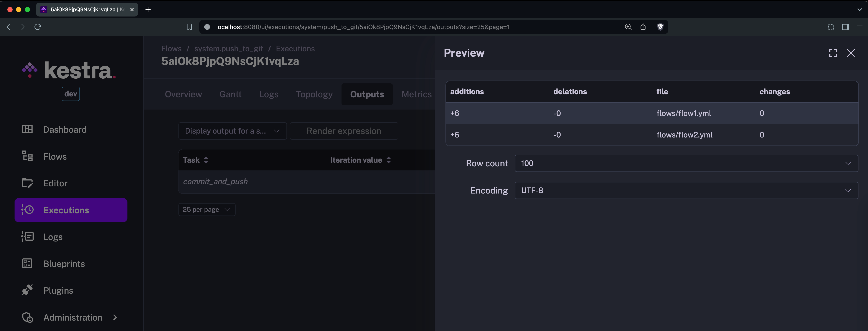Sort the table by Task column
This screenshot has width=868, height=331.
click(206, 160)
